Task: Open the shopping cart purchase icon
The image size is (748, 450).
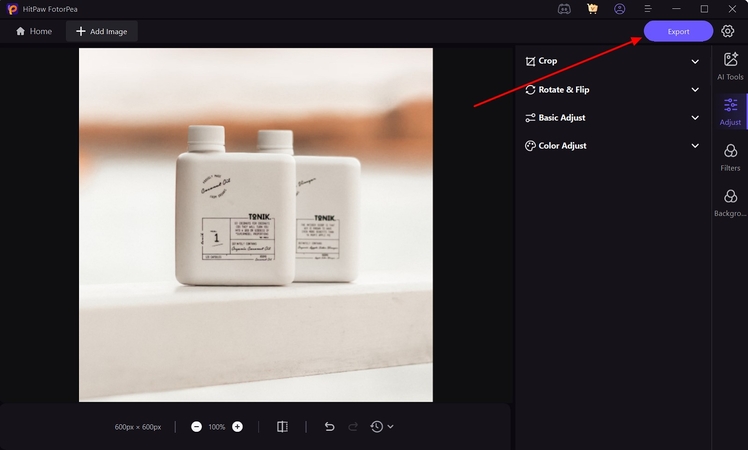Action: click(592, 9)
